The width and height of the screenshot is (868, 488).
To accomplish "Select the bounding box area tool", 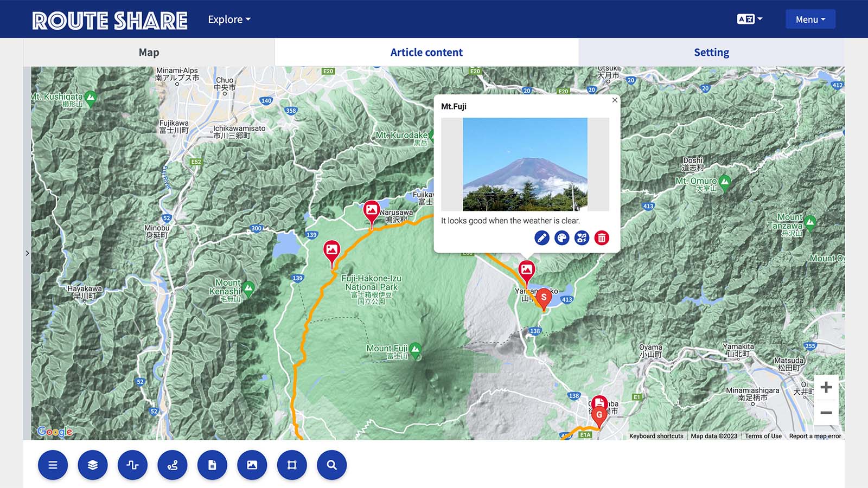I will 292,465.
